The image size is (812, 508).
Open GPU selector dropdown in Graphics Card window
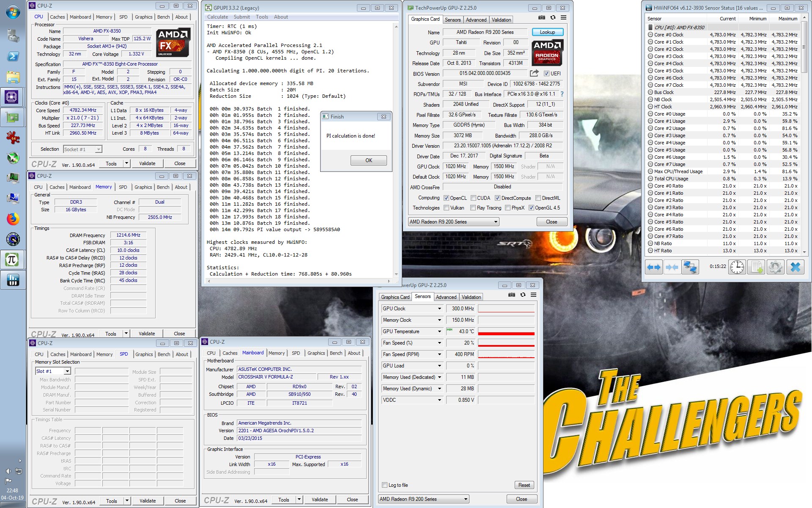453,222
